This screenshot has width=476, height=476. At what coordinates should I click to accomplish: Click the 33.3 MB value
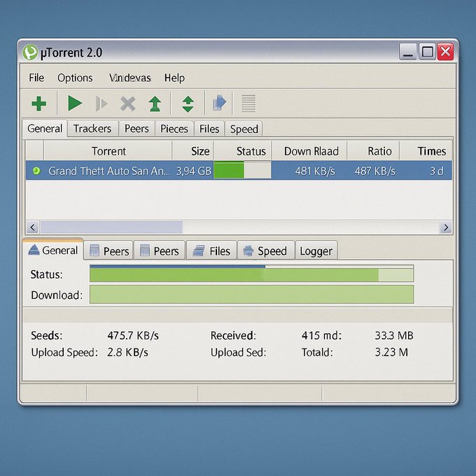393,335
